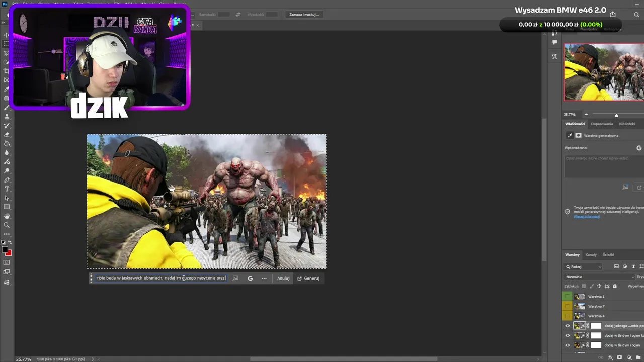Select the Blur tool
644x362 pixels.
[x=7, y=152]
